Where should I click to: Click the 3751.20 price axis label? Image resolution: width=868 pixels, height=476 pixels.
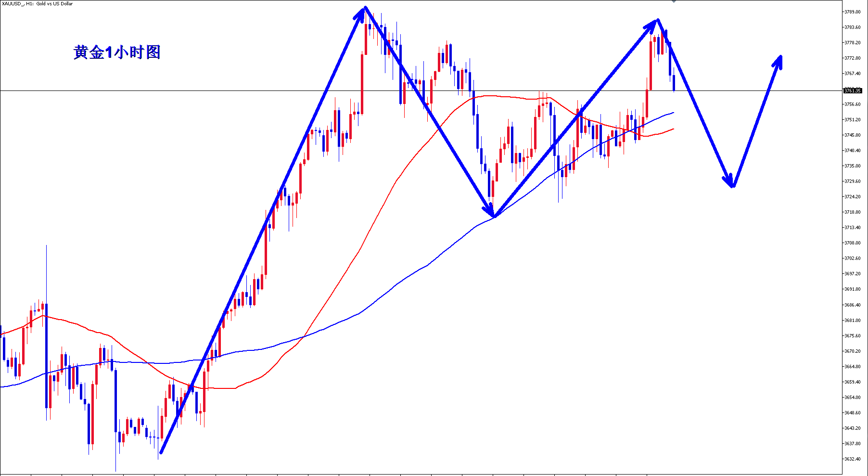coord(853,120)
